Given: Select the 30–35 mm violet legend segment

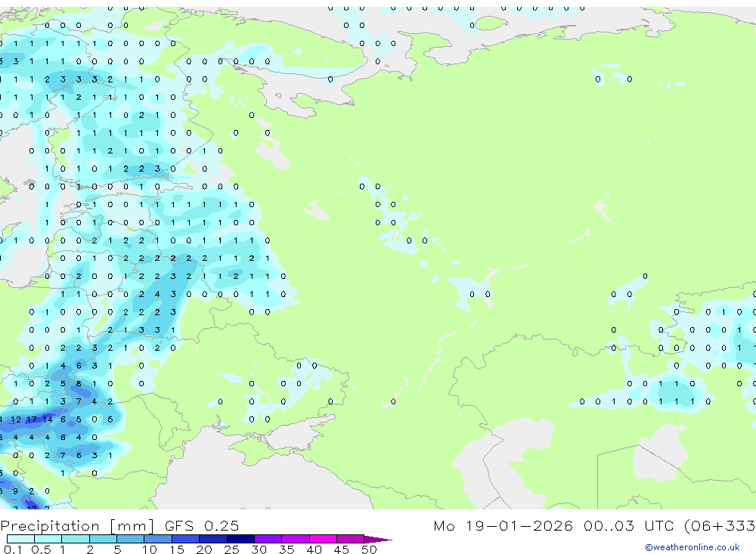Looking at the screenshot, I should pos(268,539).
